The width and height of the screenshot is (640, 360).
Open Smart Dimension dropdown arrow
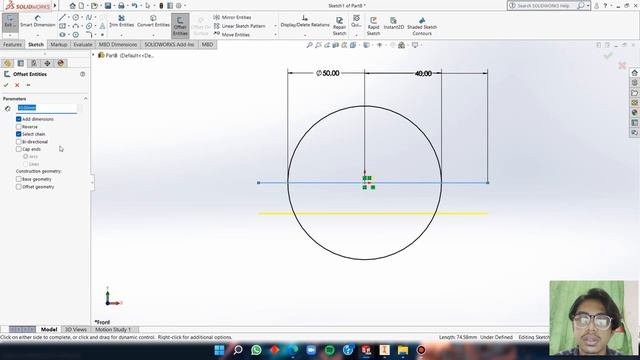38,35
